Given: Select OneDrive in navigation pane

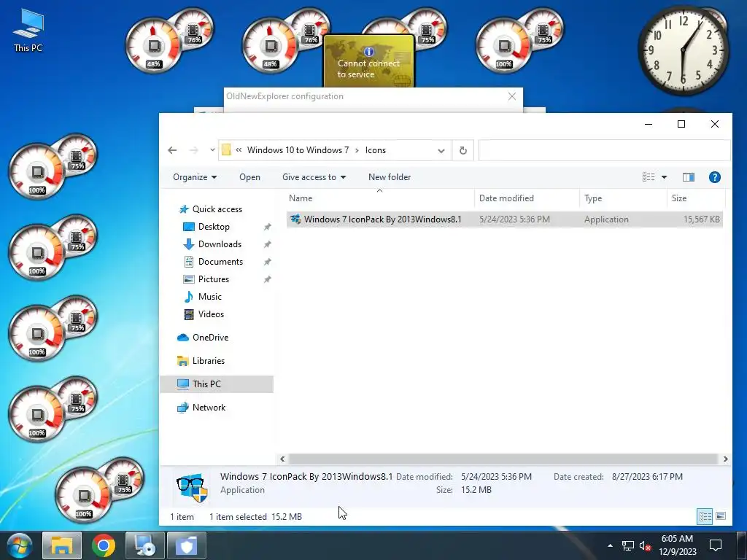Looking at the screenshot, I should 210,338.
